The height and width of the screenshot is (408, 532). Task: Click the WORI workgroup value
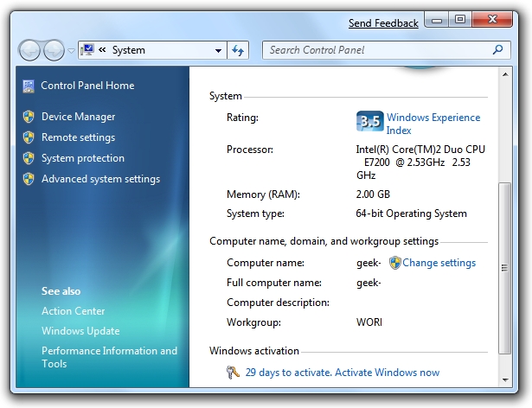tap(369, 322)
